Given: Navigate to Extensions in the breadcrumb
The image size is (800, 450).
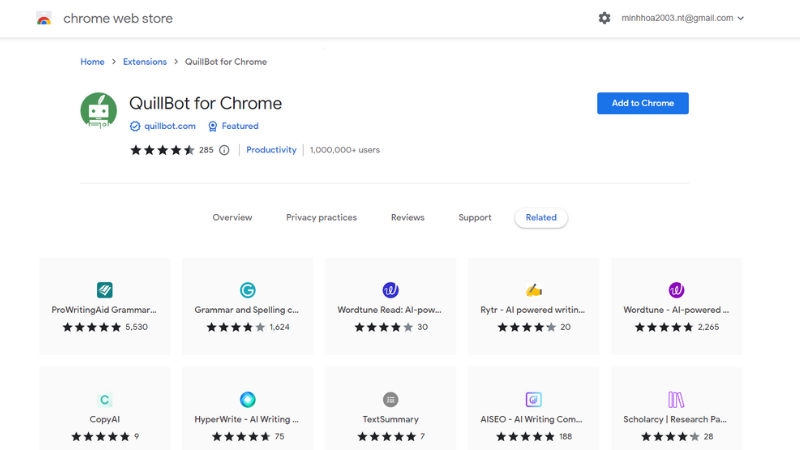Looking at the screenshot, I should pyautogui.click(x=144, y=62).
